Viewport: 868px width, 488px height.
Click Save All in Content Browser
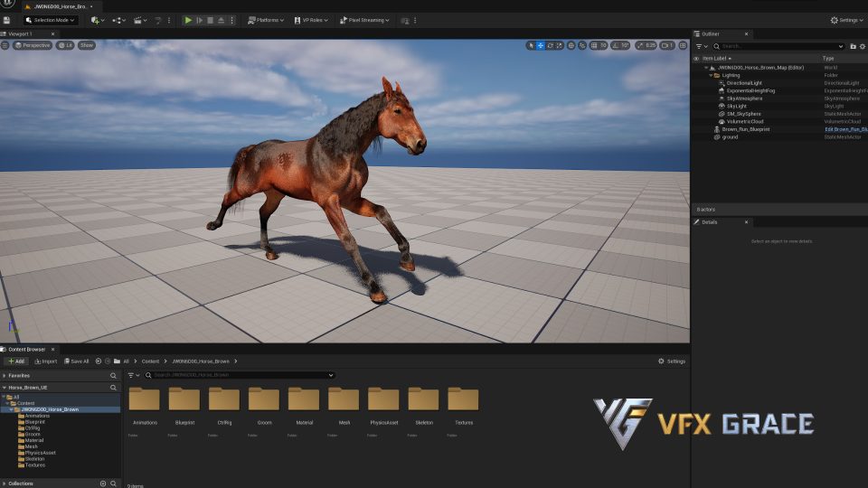76,361
